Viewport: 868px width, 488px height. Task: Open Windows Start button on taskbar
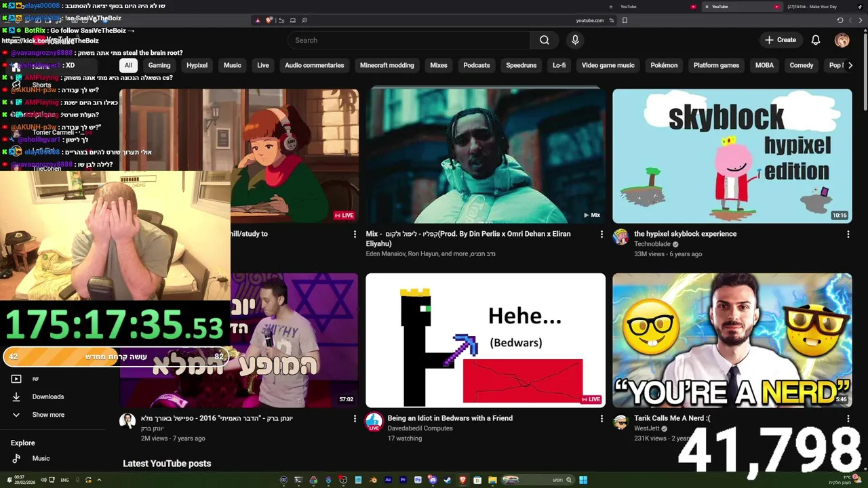pos(583,481)
